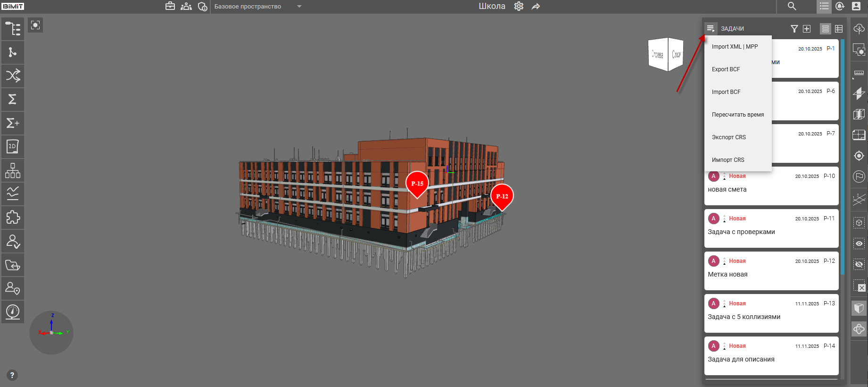Click the P-15 marker on the building
Viewport: 868px width, 387px height.
click(417, 184)
